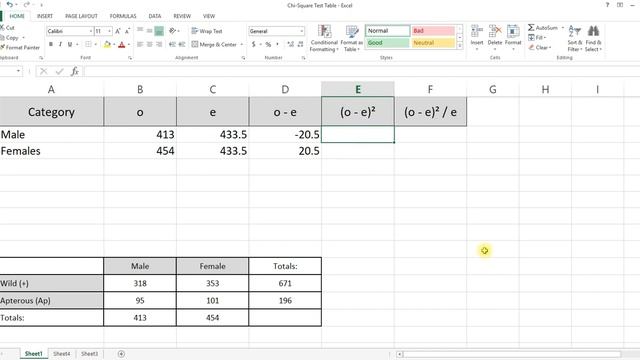
Task: Click the Undo arrow in quick access toolbar
Action: point(10,4)
